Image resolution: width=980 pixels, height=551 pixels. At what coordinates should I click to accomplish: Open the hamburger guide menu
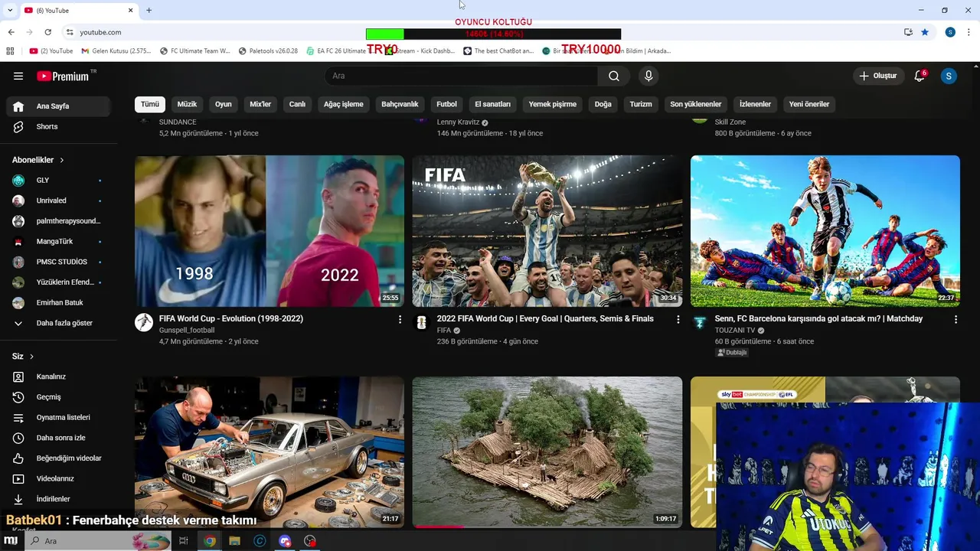point(18,76)
